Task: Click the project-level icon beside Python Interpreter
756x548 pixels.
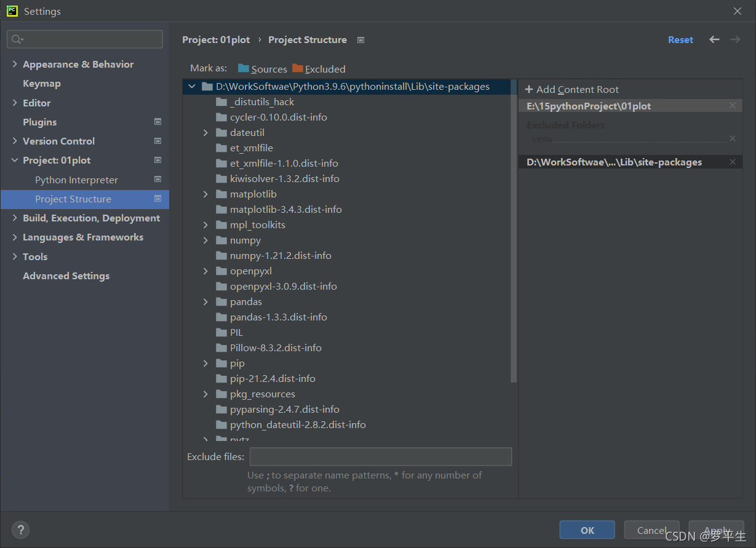Action: [x=157, y=180]
